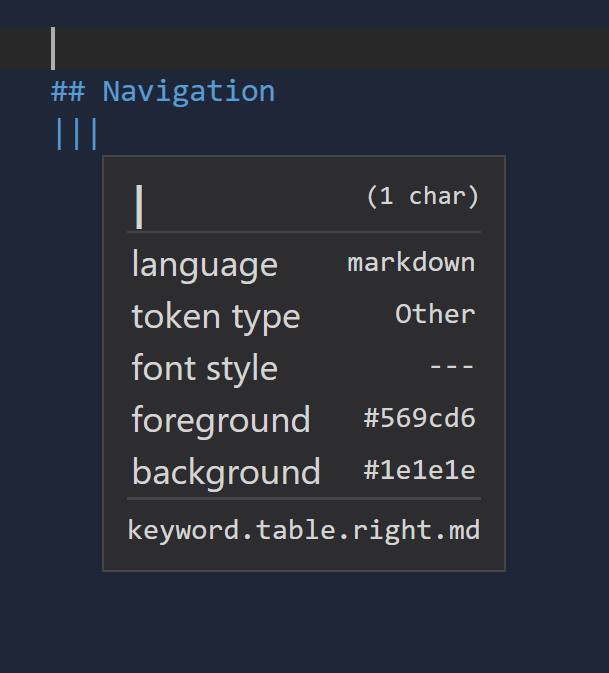Click the pipe token in the inspector header

click(139, 207)
